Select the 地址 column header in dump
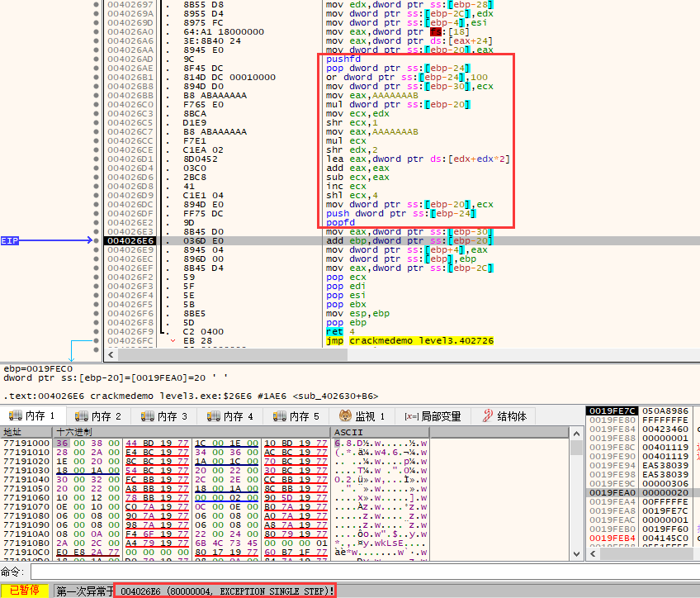This screenshot has height=598, width=700. (x=26, y=432)
